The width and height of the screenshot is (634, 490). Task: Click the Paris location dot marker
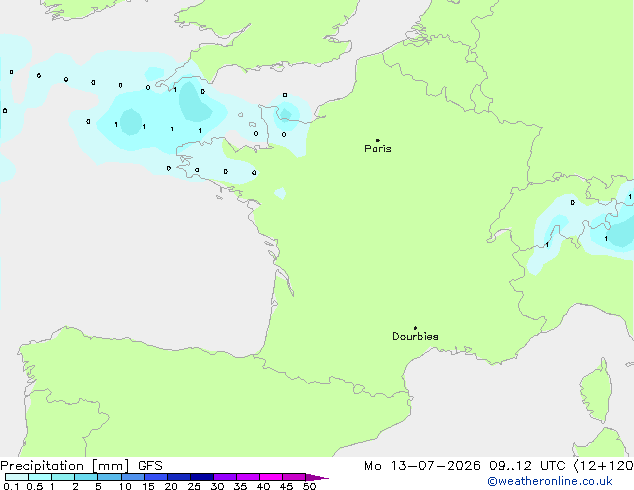tap(378, 140)
